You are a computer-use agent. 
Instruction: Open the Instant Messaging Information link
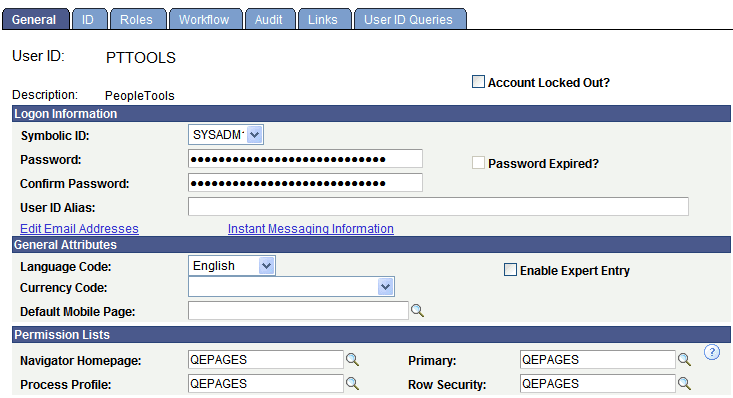pyautogui.click(x=311, y=229)
